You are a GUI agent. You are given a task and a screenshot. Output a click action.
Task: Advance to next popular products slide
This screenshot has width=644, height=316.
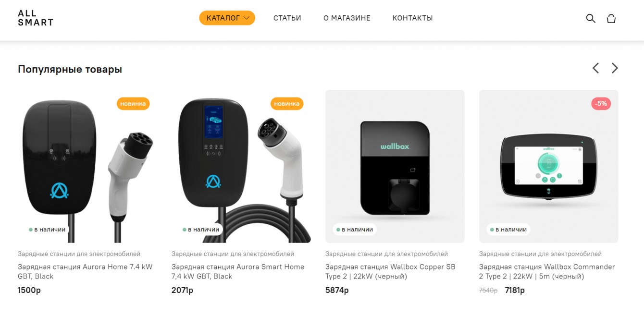[615, 68]
